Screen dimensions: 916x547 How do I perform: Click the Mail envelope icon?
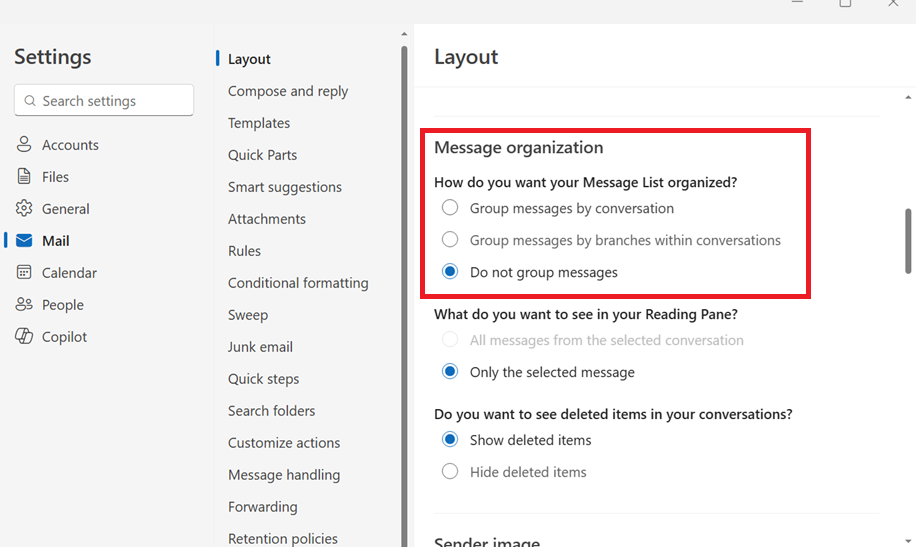click(24, 240)
